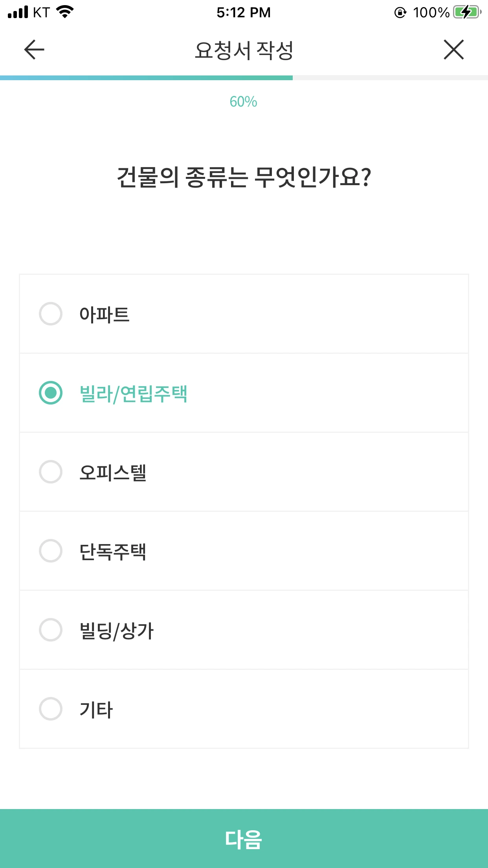Select the 오피스텔 radio button
The image size is (488, 868).
pyautogui.click(x=51, y=472)
